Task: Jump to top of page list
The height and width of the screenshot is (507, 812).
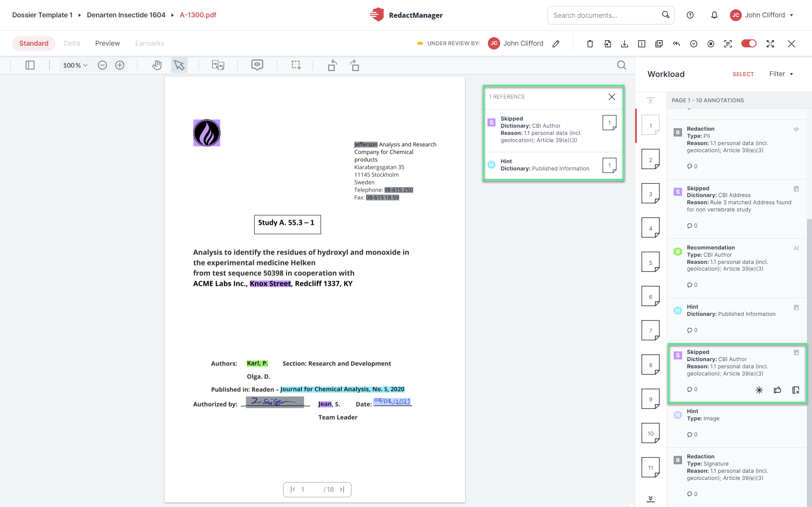Action: (x=651, y=101)
